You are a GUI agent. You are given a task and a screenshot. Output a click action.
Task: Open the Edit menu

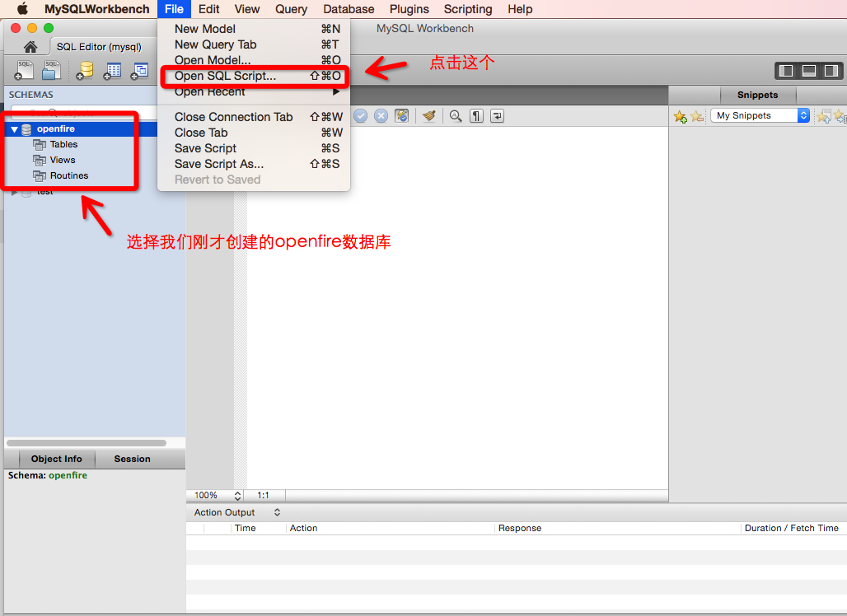[x=208, y=9]
